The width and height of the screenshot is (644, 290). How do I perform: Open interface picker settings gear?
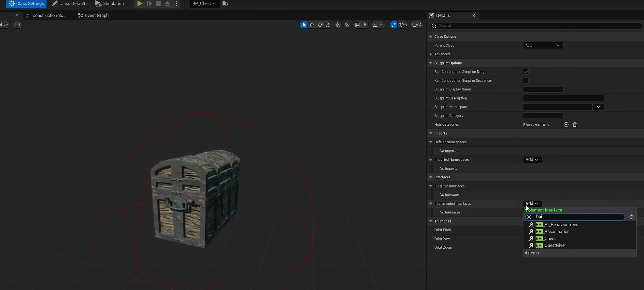tap(631, 217)
